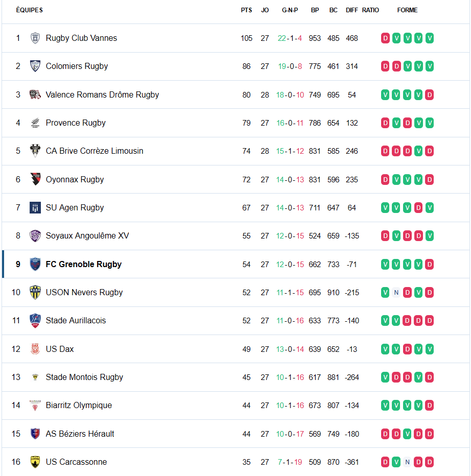Click the FORME column header
Image resolution: width=471 pixels, height=476 pixels.
pyautogui.click(x=407, y=10)
